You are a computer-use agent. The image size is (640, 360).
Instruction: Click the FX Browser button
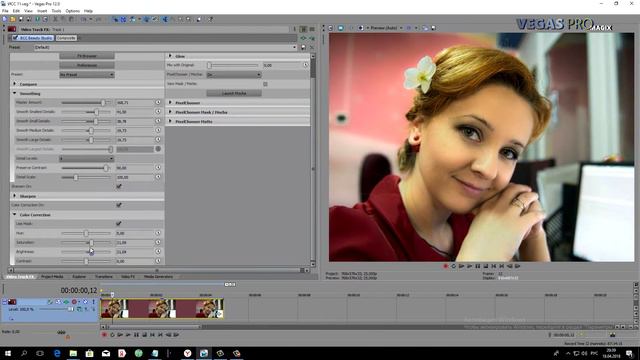pos(87,56)
